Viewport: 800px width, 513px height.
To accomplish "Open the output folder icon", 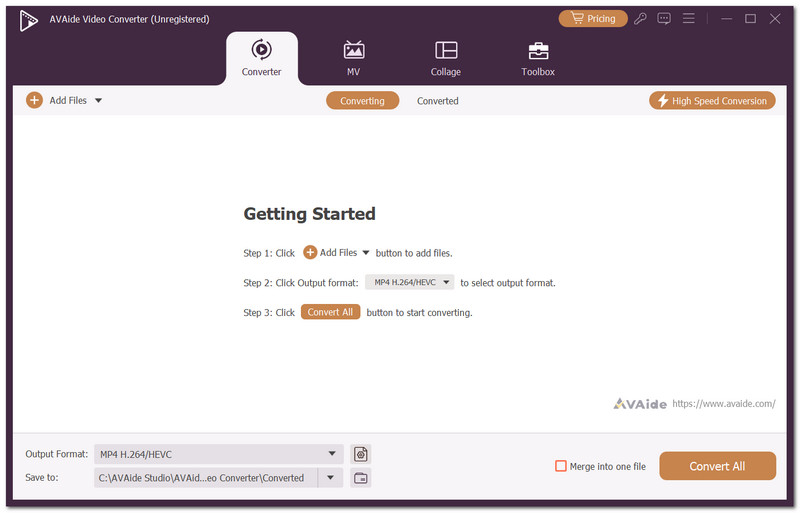I will click(x=361, y=478).
